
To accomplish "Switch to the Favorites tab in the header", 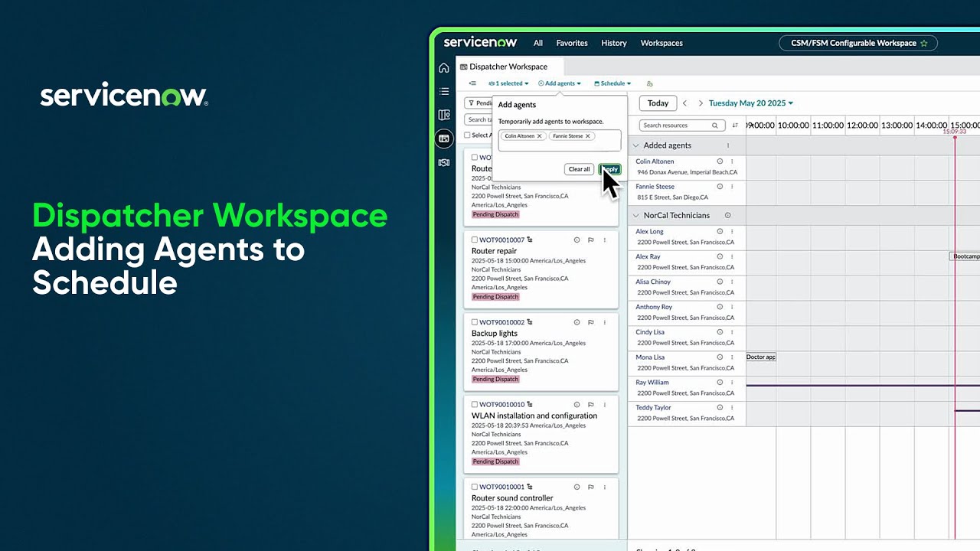I will (571, 43).
